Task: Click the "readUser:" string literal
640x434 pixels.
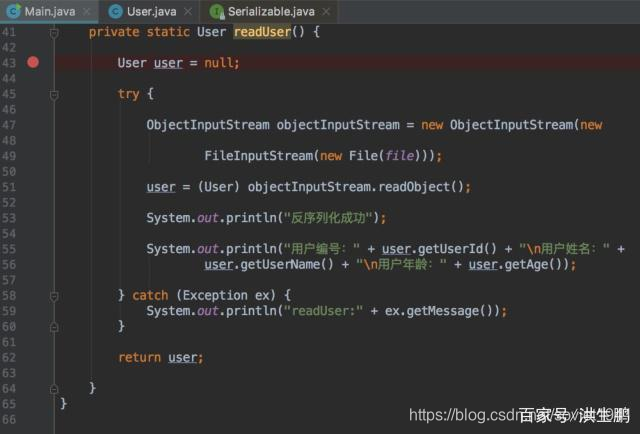Action: click(x=323, y=311)
